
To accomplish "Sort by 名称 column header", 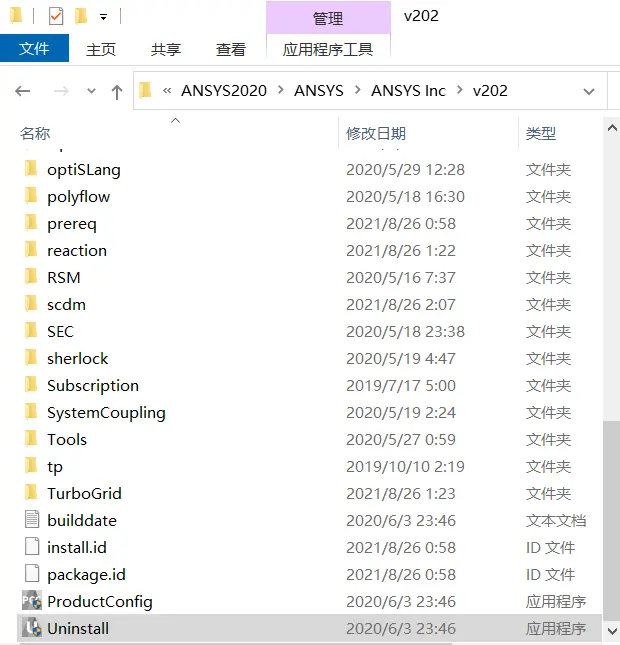I will coord(35,133).
